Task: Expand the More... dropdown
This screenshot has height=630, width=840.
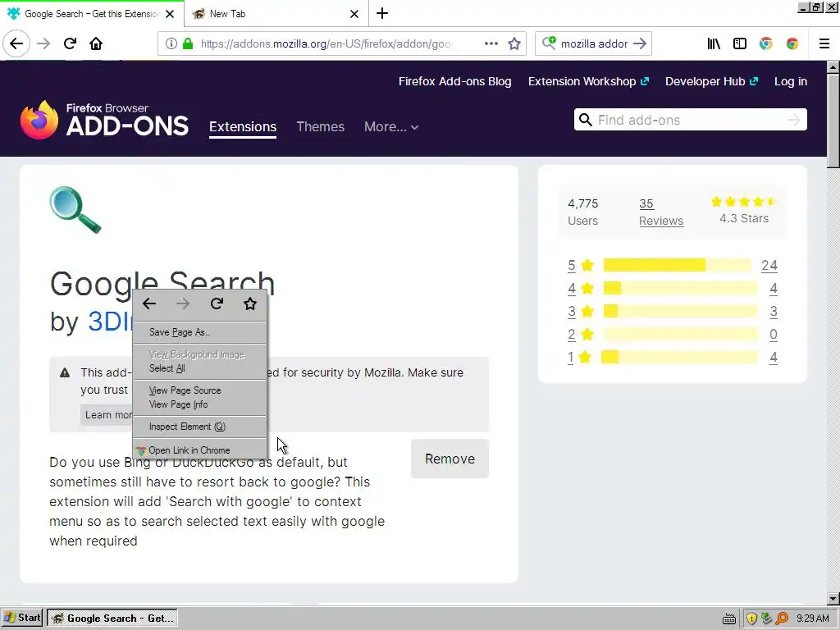Action: pos(391,127)
